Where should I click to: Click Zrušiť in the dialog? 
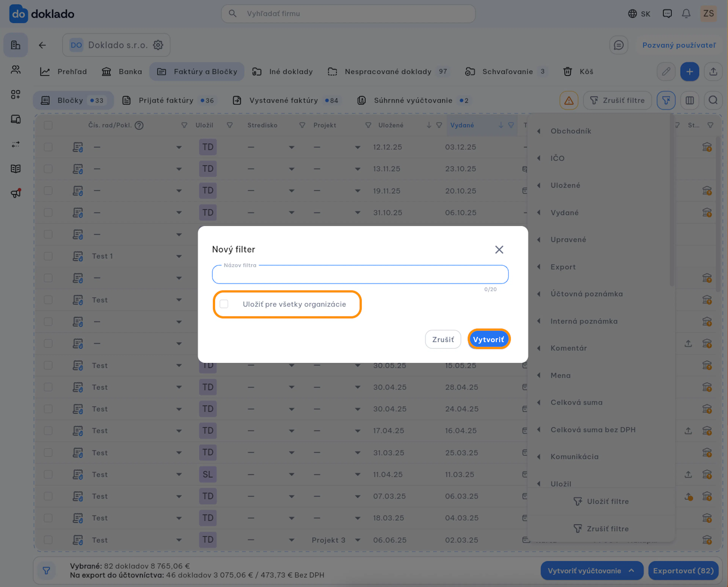tap(443, 339)
